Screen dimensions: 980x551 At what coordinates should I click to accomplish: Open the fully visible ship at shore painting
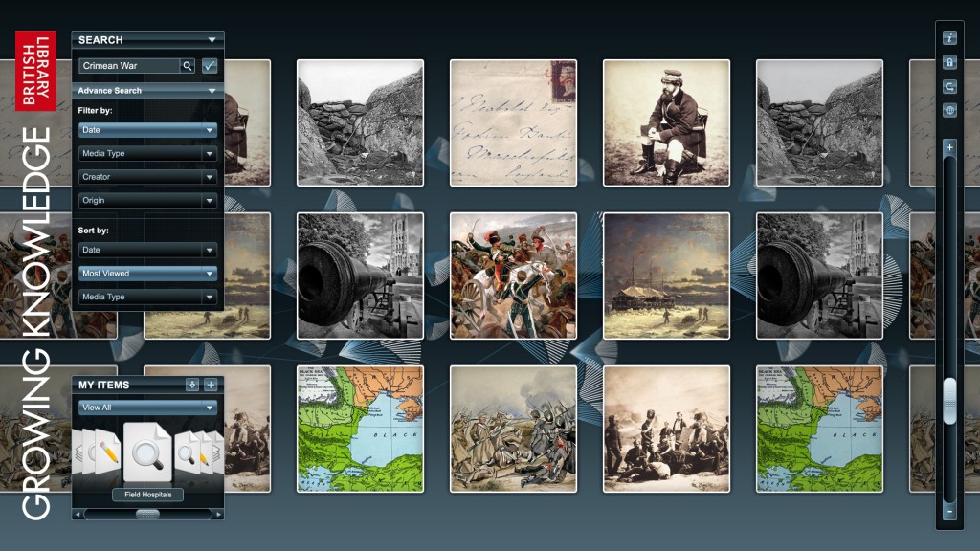(666, 276)
